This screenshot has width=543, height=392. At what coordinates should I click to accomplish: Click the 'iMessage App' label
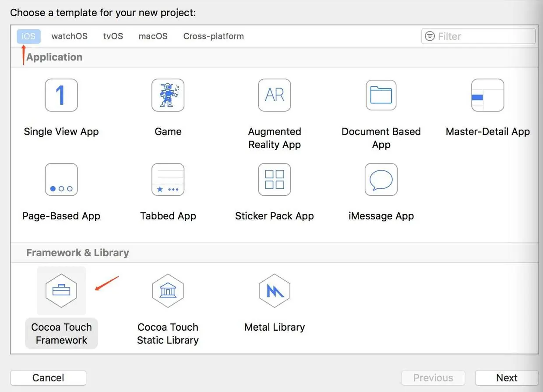tap(381, 216)
